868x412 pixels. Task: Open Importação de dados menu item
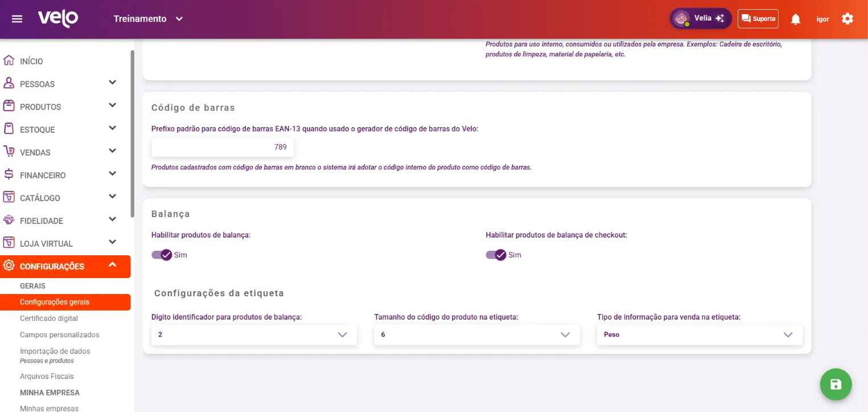55,352
